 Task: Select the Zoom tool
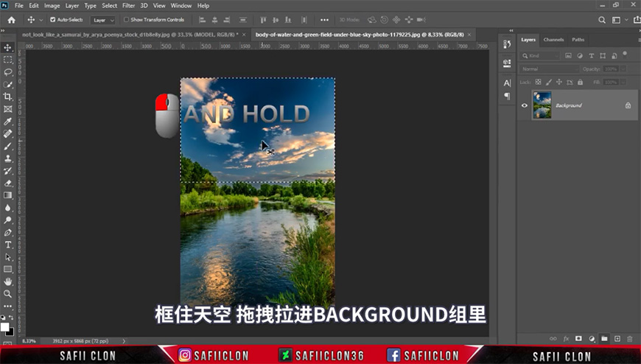[8, 294]
